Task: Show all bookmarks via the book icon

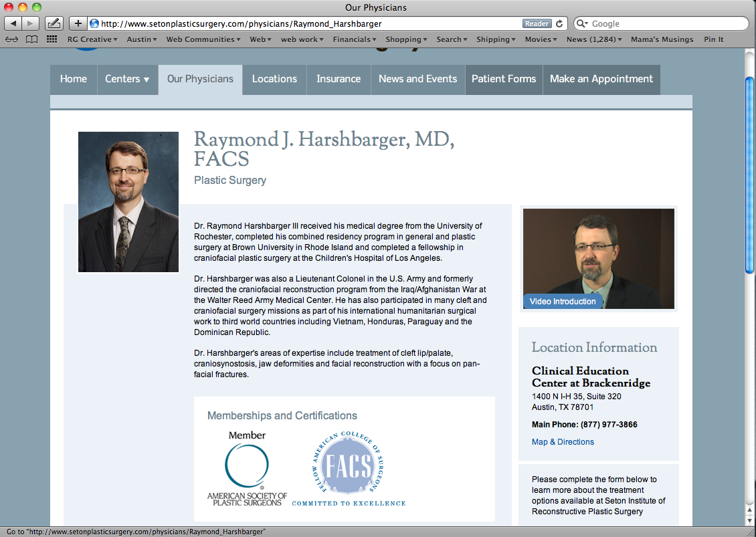Action: [x=31, y=39]
